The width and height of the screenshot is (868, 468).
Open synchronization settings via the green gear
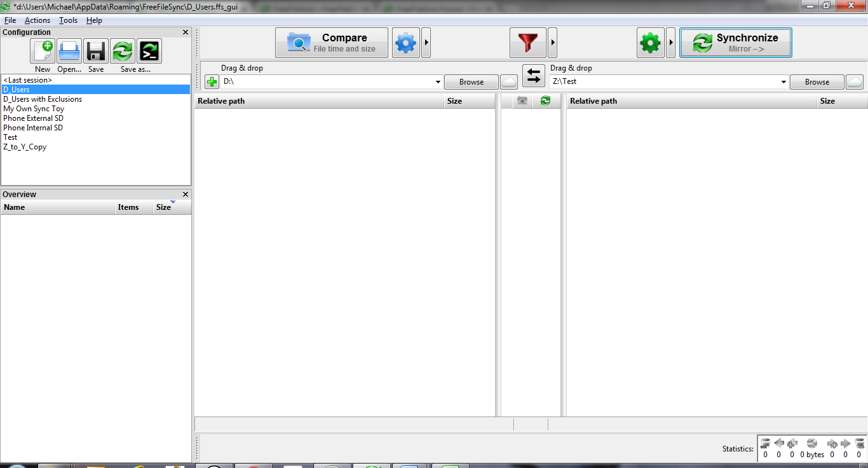tap(651, 43)
